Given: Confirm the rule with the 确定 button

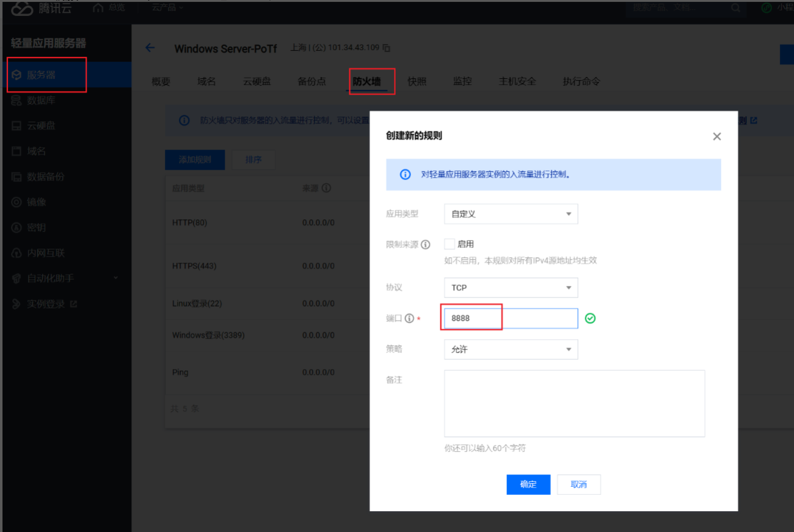Looking at the screenshot, I should [528, 484].
